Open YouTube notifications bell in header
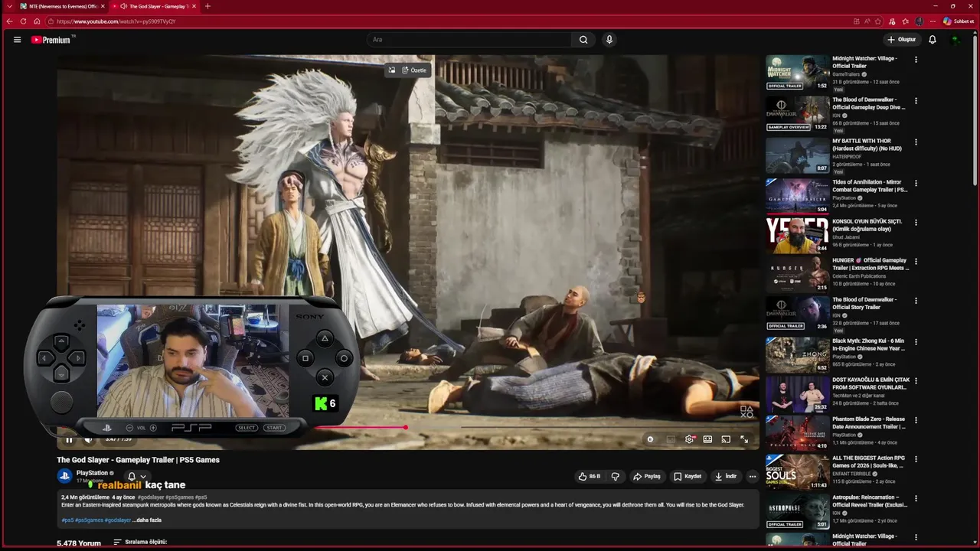This screenshot has height=551, width=980. coord(933,40)
